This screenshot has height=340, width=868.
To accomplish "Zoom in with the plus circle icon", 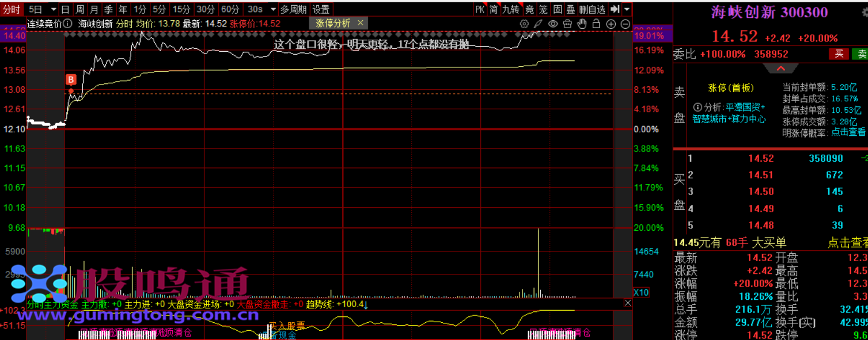I will pos(611,24).
